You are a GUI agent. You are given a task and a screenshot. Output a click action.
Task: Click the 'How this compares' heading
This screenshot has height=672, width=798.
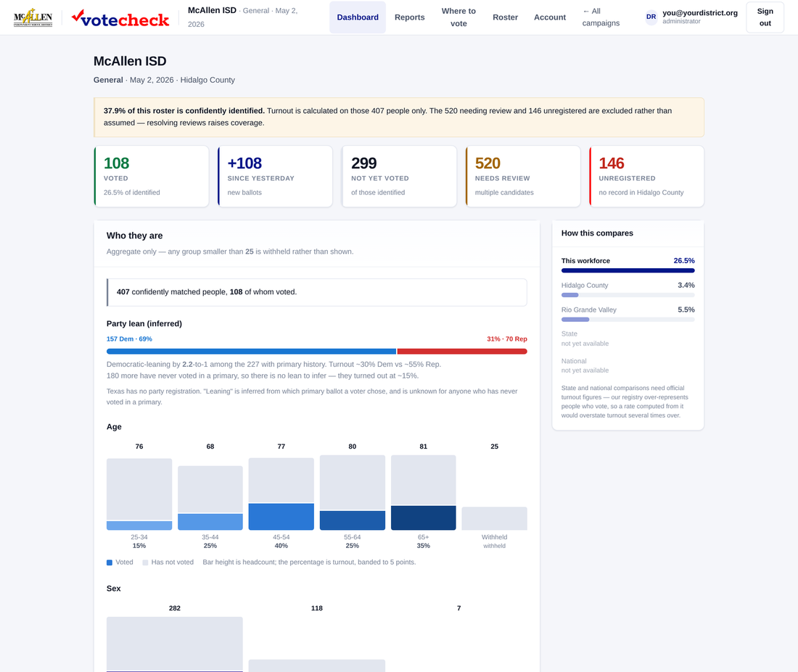pos(597,233)
